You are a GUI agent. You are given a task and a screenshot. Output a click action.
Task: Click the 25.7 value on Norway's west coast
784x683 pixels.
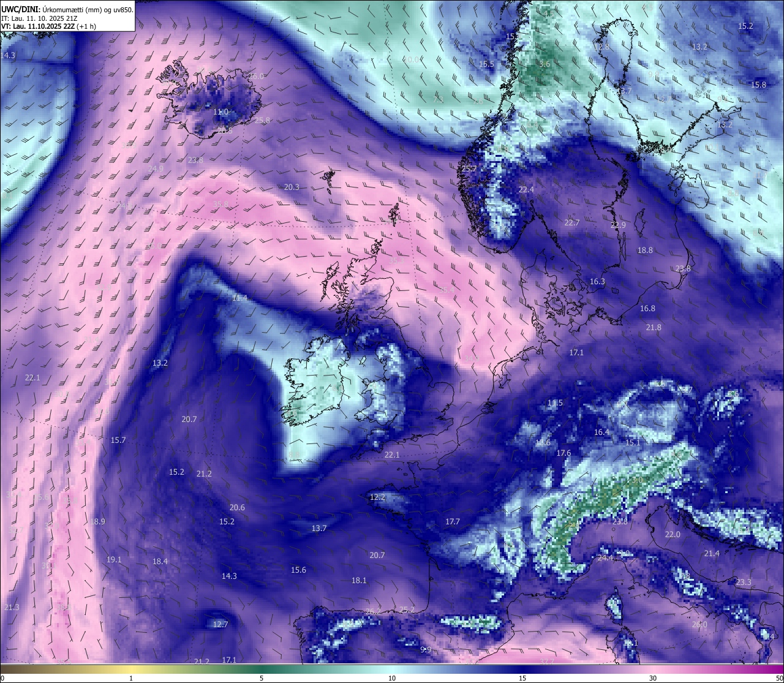pyautogui.click(x=469, y=169)
